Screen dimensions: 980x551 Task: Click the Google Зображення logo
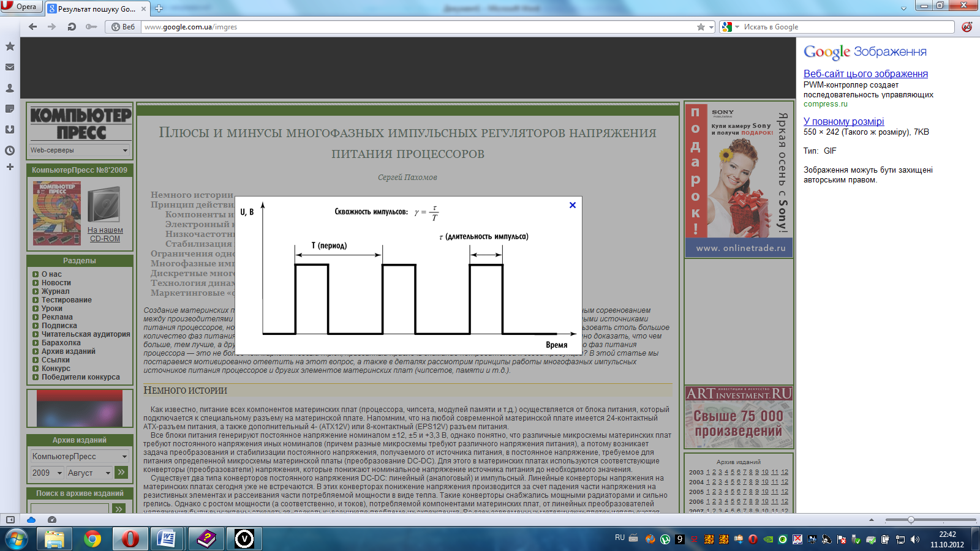865,52
